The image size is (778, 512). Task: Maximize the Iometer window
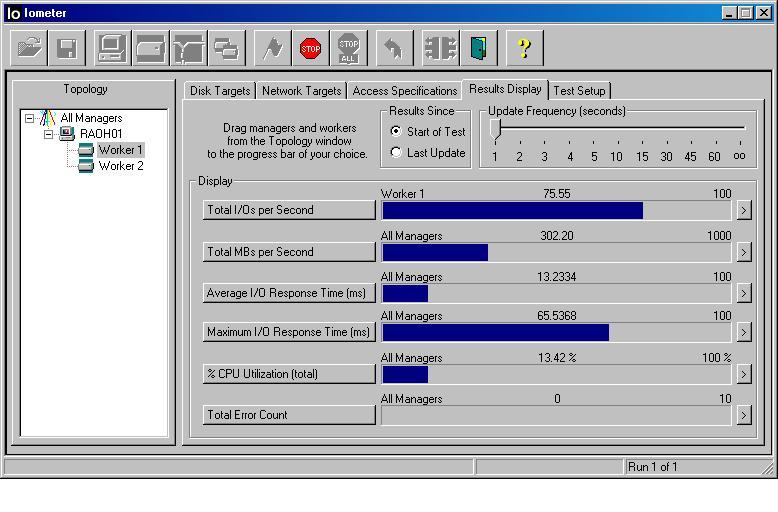(745, 13)
